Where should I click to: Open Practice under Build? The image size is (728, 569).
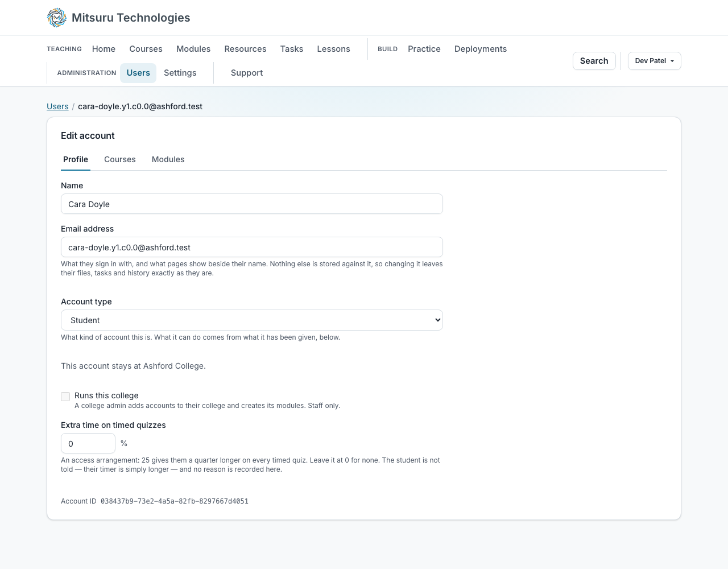tap(424, 49)
